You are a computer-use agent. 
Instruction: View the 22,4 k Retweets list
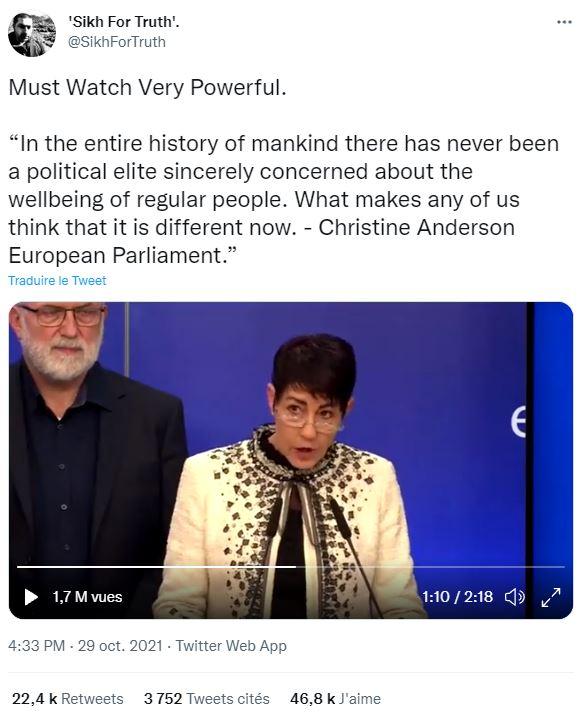68,698
